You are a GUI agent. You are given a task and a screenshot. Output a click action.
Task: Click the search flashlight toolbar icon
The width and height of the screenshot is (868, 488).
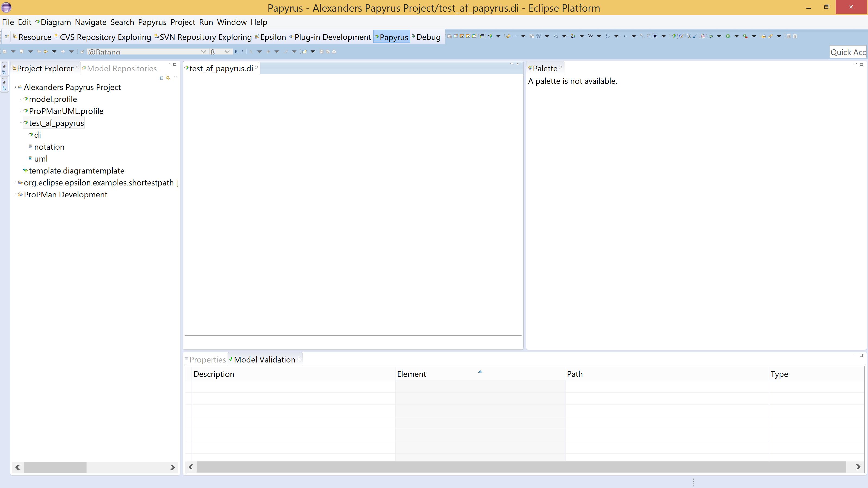pos(771,36)
